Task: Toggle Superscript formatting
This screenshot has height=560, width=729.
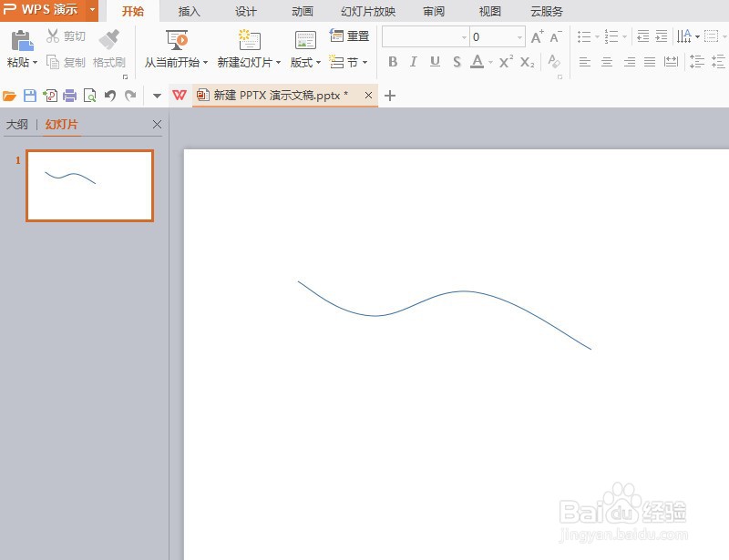Action: click(506, 61)
